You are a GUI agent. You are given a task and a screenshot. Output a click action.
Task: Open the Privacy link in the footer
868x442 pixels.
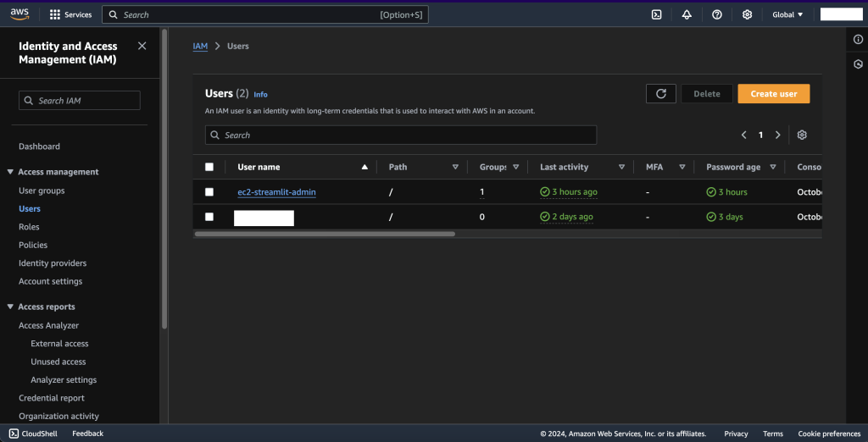pyautogui.click(x=736, y=434)
